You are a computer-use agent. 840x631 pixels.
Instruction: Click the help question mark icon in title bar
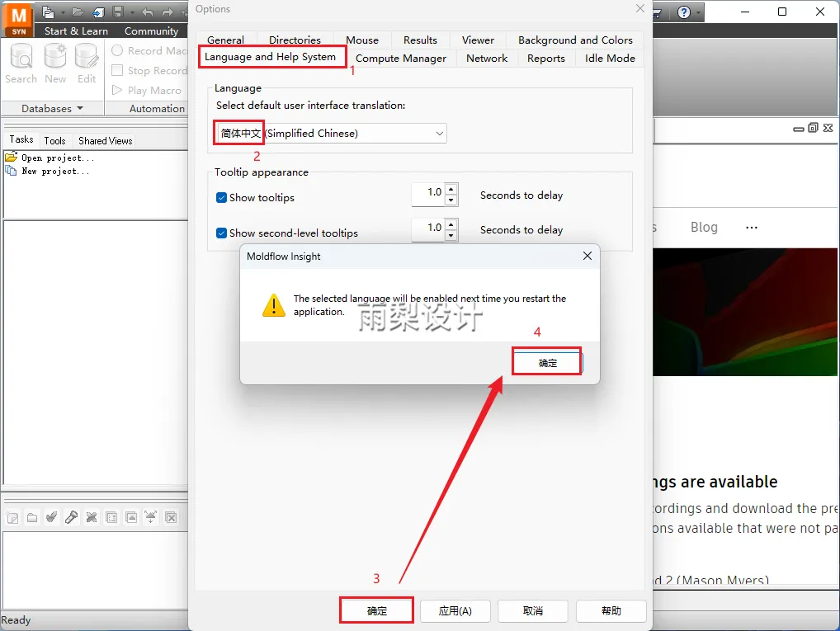pyautogui.click(x=684, y=12)
